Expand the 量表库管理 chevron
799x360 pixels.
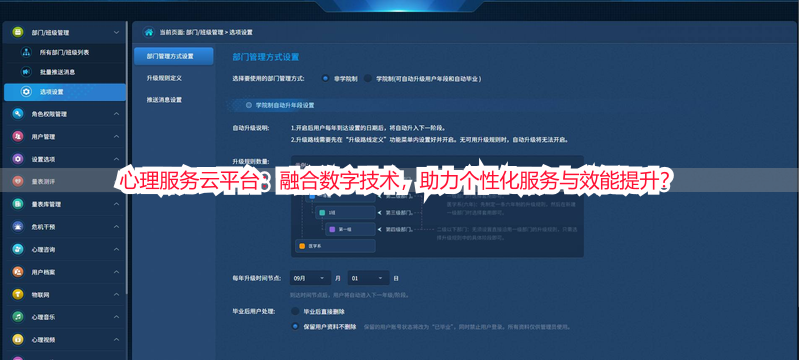(116, 204)
